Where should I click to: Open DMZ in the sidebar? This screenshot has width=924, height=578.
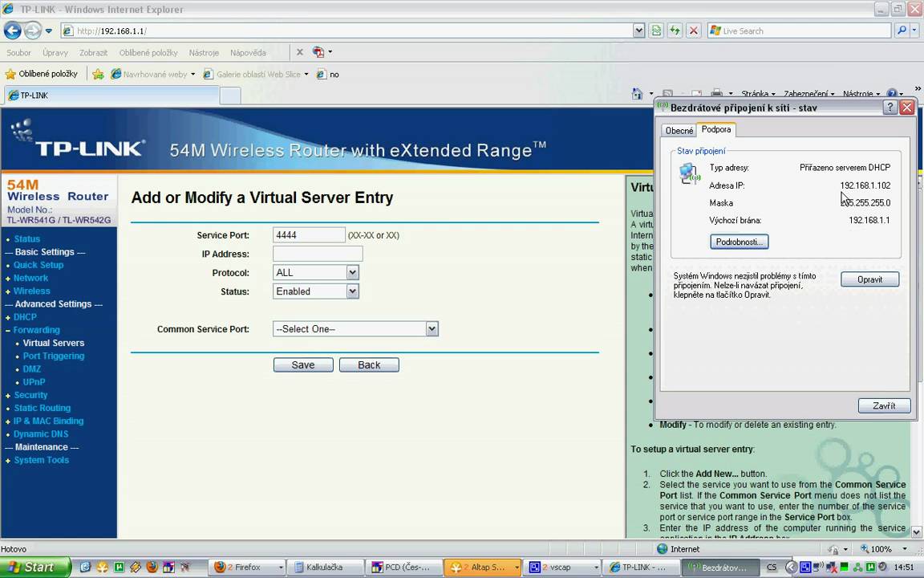point(32,368)
